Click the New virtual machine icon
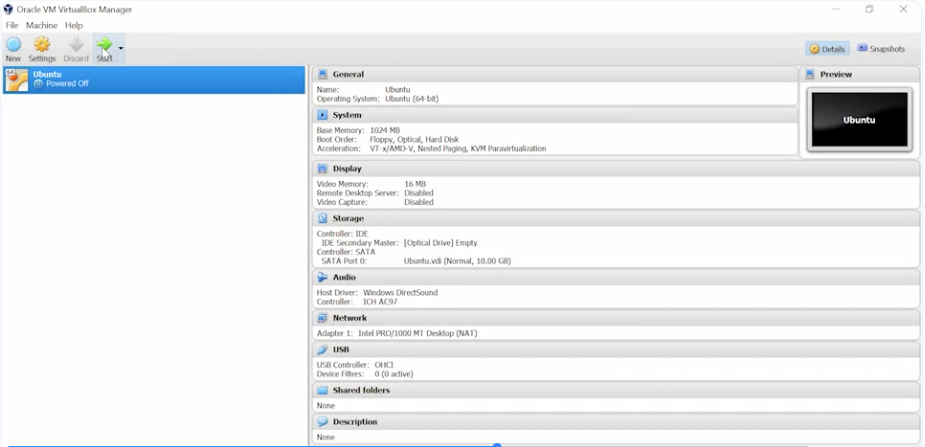Viewport: 925px width, 447px height. point(13,44)
